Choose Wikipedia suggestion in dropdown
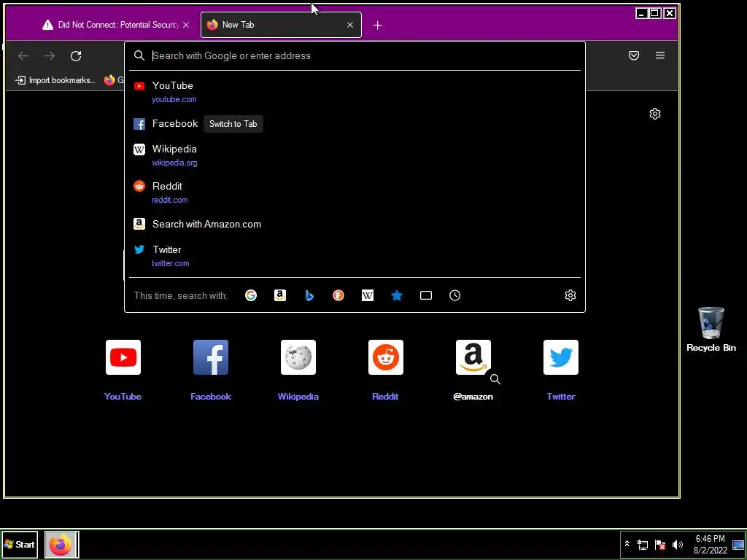The image size is (747, 560). (355, 155)
